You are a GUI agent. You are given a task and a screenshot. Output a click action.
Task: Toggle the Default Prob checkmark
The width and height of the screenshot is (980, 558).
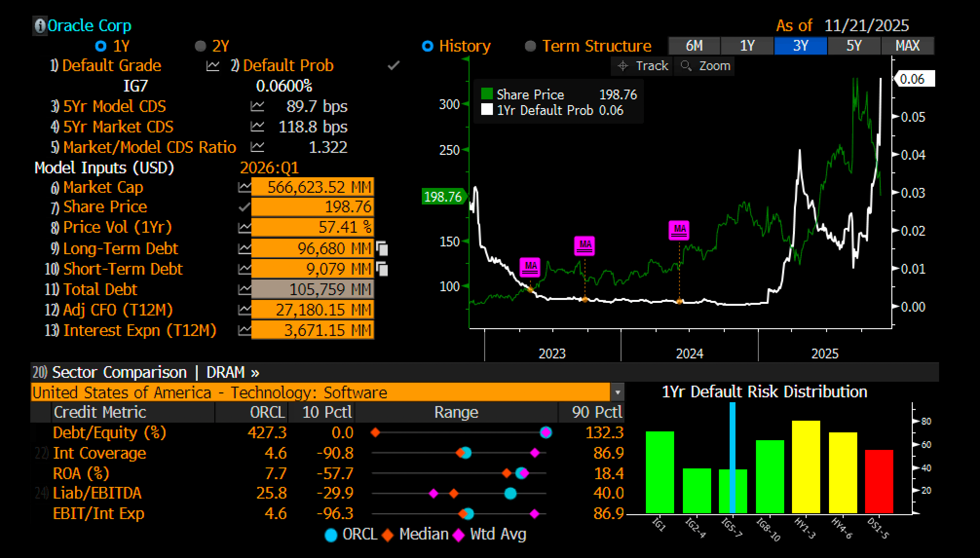coord(394,66)
